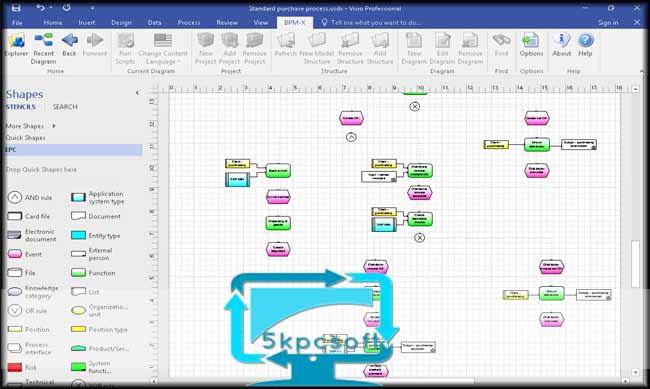Click the Undo arrow

coord(40,7)
